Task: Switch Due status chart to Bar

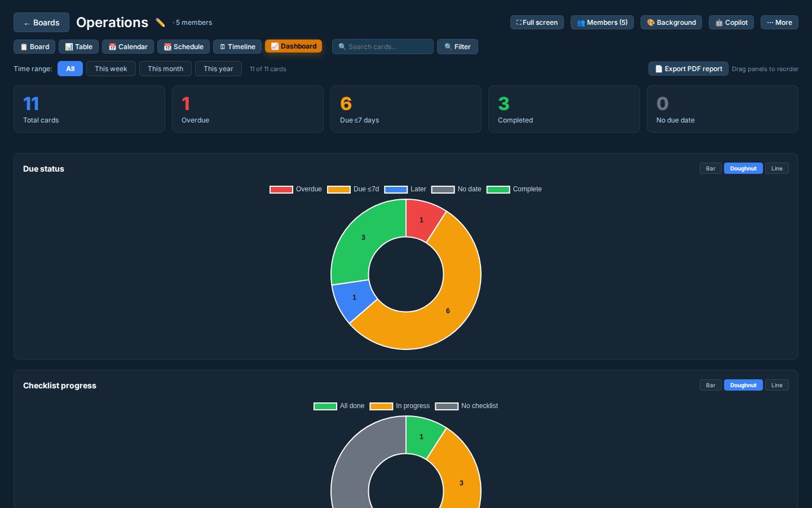Action: point(710,168)
